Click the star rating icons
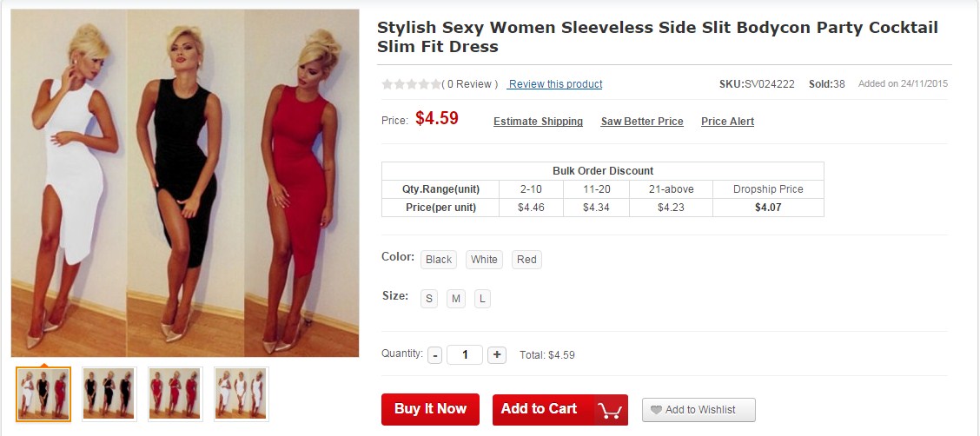Image resolution: width=980 pixels, height=436 pixels. [411, 84]
